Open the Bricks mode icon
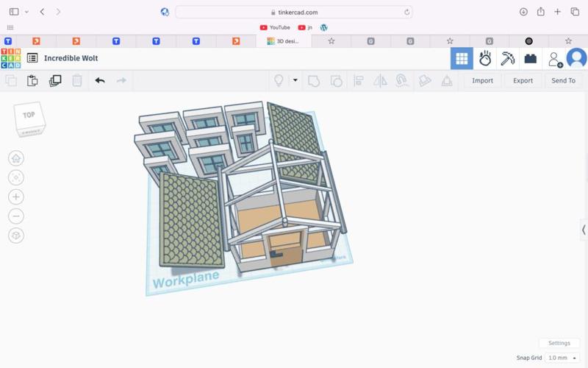This screenshot has width=588, height=368. click(x=530, y=58)
